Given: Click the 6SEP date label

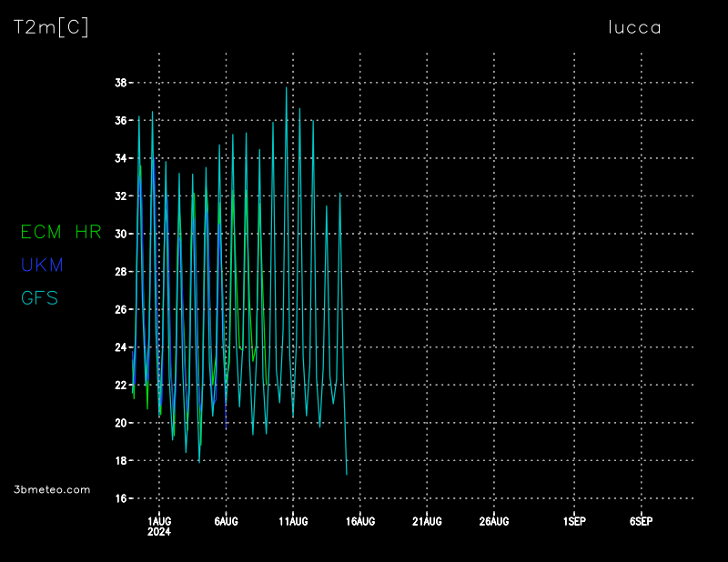Looking at the screenshot, I should point(641,521).
